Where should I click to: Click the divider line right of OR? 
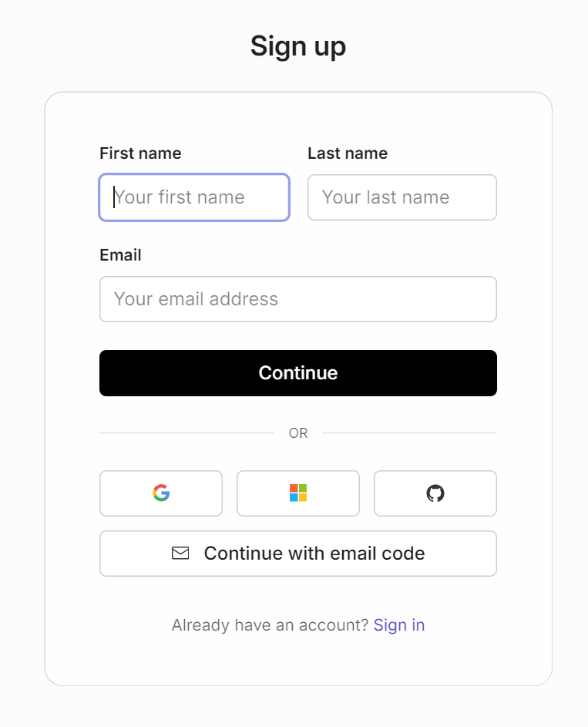[409, 433]
